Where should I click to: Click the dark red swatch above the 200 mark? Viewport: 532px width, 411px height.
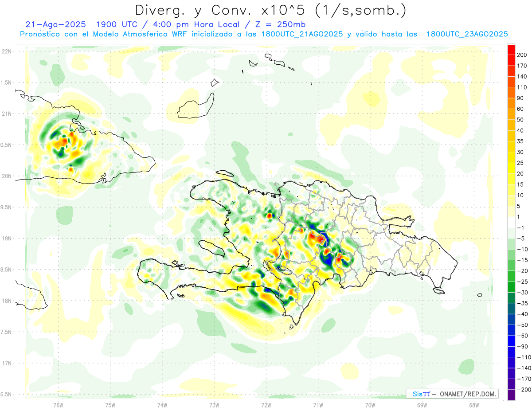point(512,49)
